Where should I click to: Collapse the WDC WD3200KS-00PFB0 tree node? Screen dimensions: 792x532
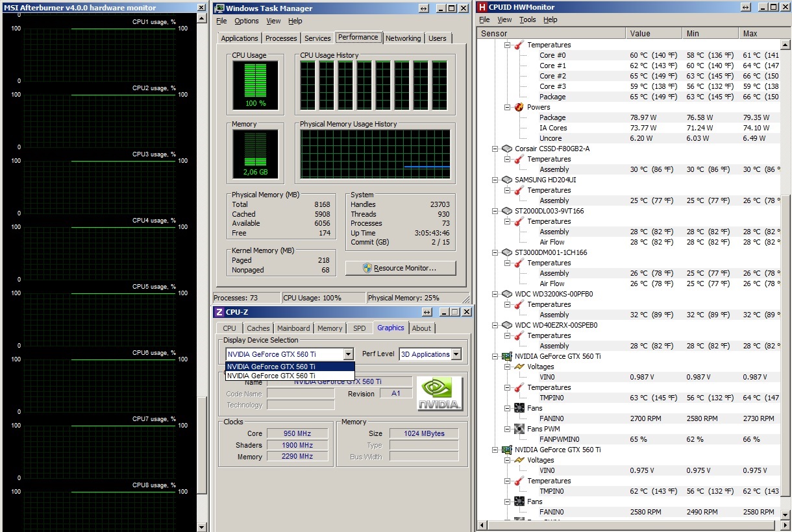coord(495,294)
